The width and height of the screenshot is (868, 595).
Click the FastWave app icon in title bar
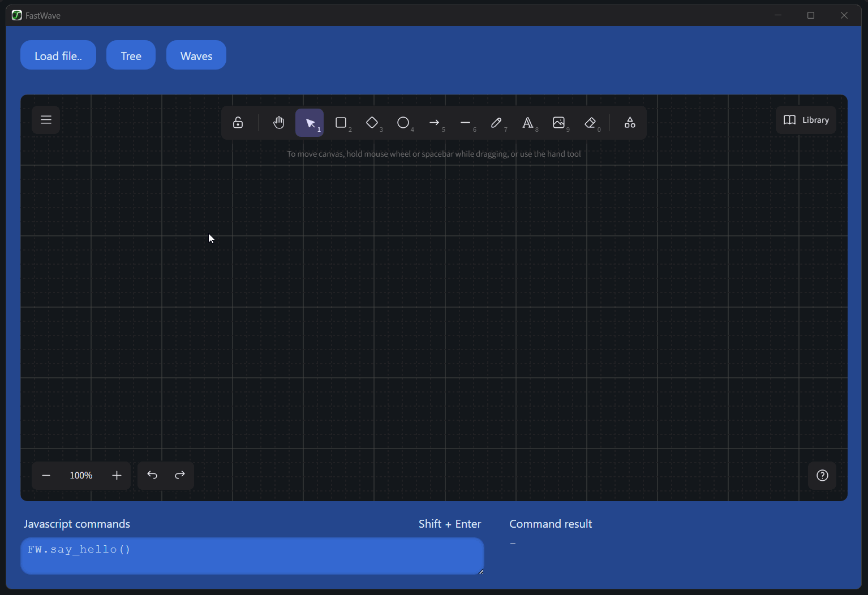(17, 15)
